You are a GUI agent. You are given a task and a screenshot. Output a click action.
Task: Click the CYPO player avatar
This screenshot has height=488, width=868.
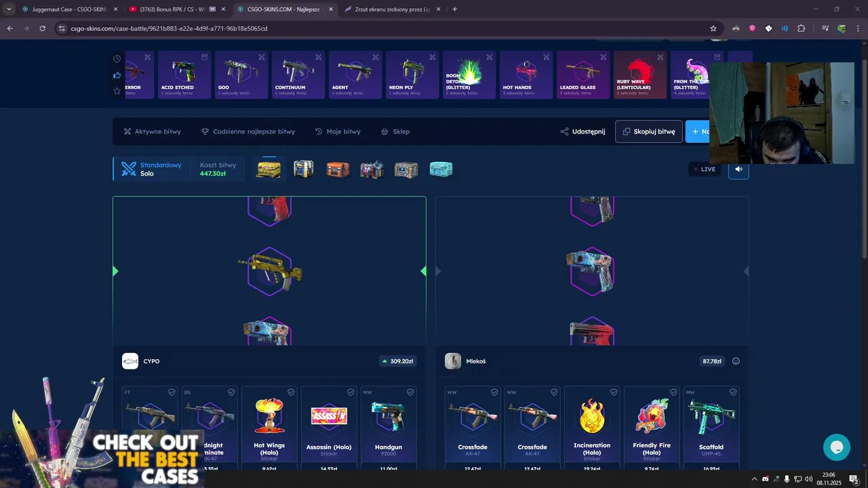click(x=130, y=361)
